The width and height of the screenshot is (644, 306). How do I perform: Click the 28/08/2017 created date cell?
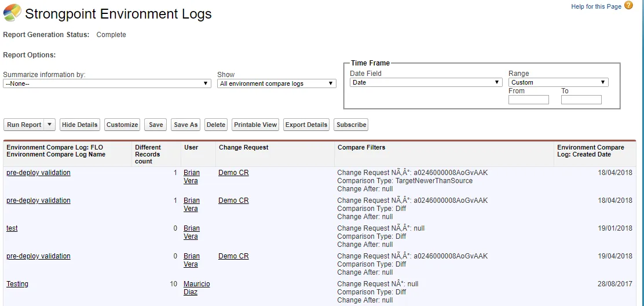(x=615, y=283)
